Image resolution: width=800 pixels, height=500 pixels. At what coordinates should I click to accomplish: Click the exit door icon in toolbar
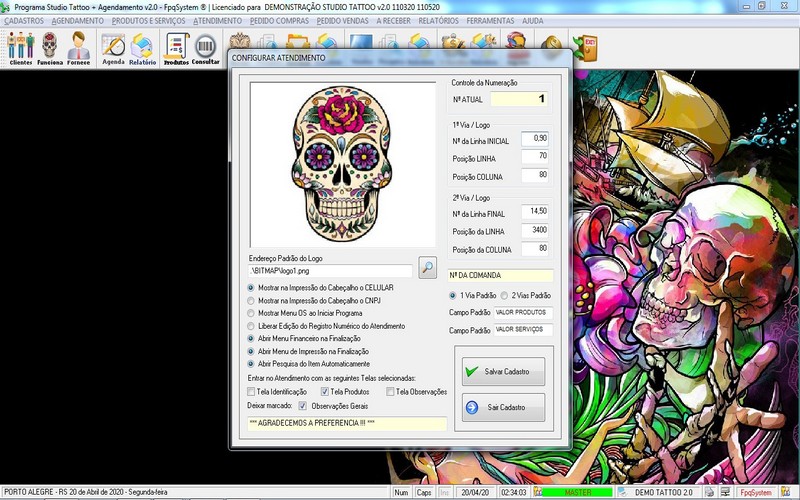pos(586,47)
